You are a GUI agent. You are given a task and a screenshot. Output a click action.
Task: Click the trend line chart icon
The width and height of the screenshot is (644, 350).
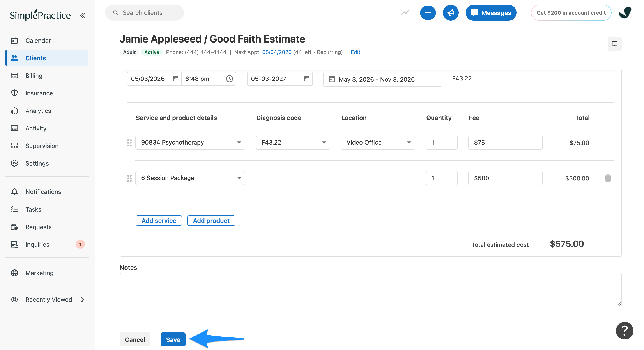pos(405,12)
